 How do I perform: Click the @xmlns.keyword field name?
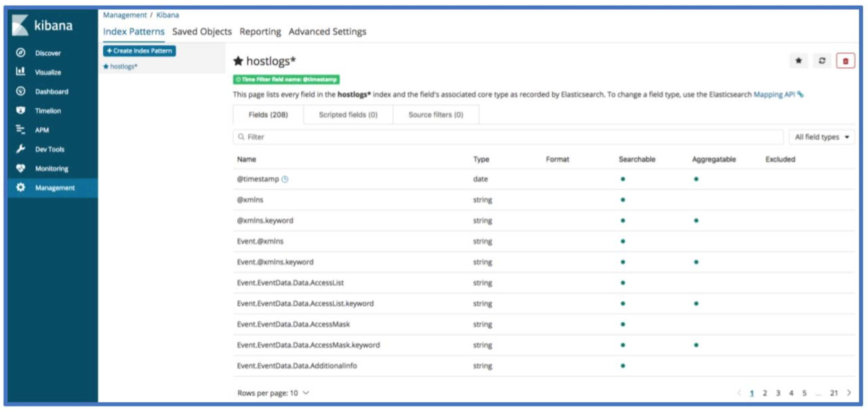pyautogui.click(x=265, y=221)
